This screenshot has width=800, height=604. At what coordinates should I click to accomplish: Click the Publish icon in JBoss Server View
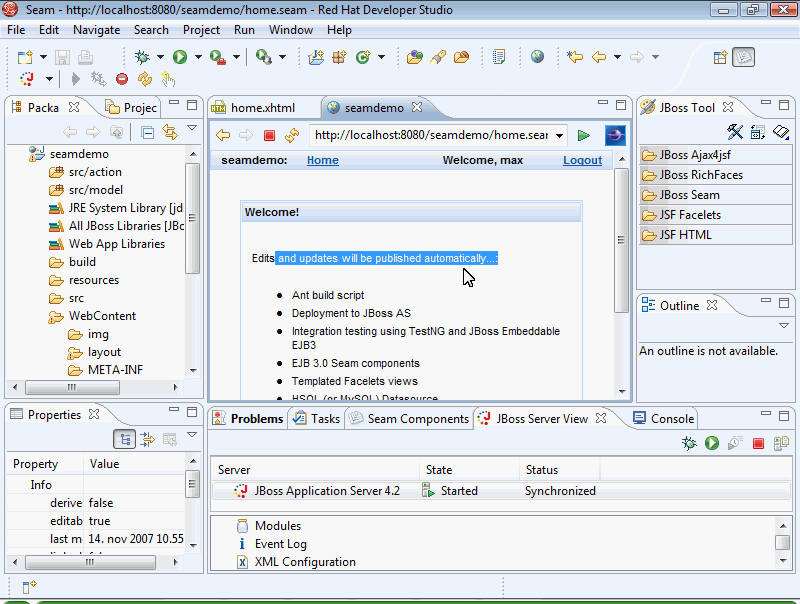[x=781, y=443]
